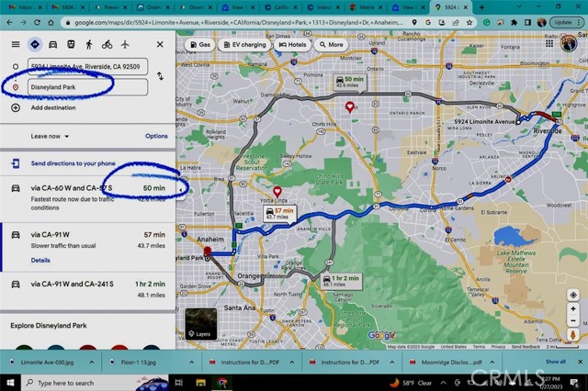Close the directions panel

(x=160, y=44)
